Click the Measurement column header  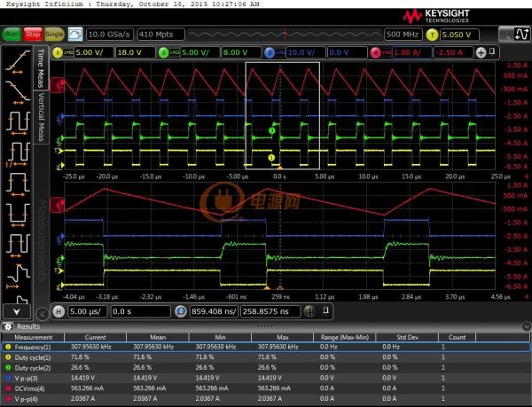tap(33, 337)
